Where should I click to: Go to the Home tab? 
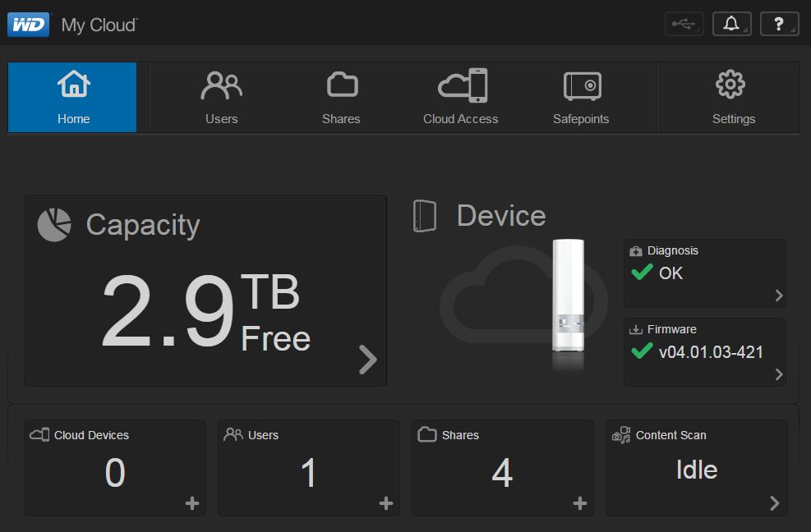(72, 97)
